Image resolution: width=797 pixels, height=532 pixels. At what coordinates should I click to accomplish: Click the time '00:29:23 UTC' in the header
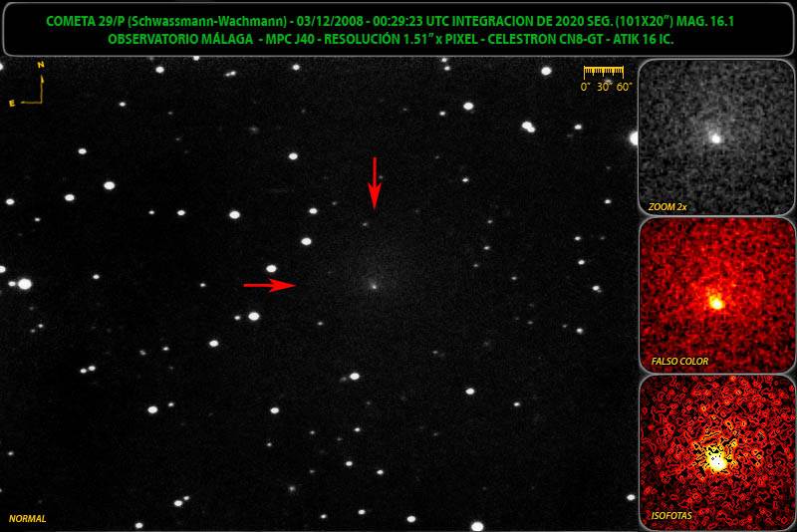point(410,21)
